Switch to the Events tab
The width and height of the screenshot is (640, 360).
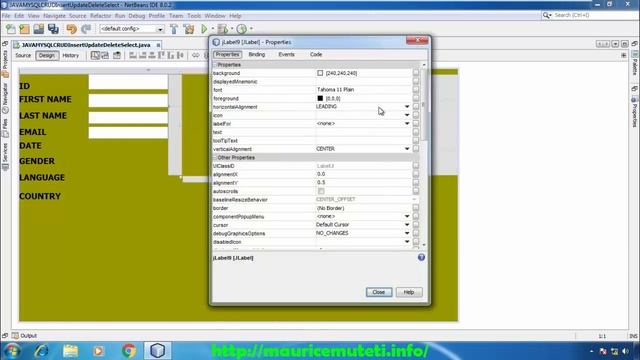[286, 54]
